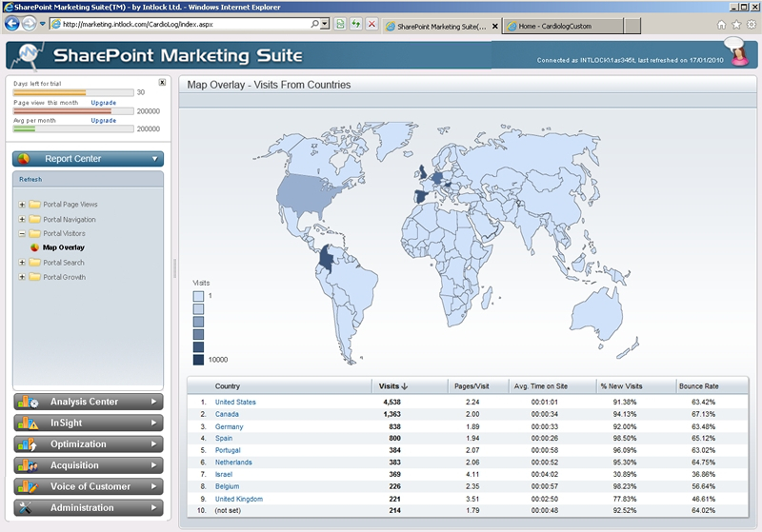
Task: Collapse the Portal Visitors folder
Action: pos(22,233)
